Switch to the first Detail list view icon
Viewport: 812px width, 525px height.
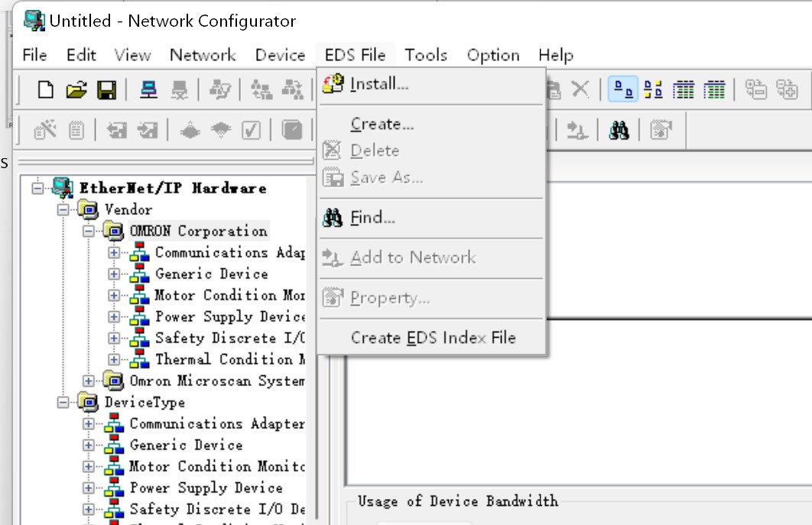click(x=684, y=89)
